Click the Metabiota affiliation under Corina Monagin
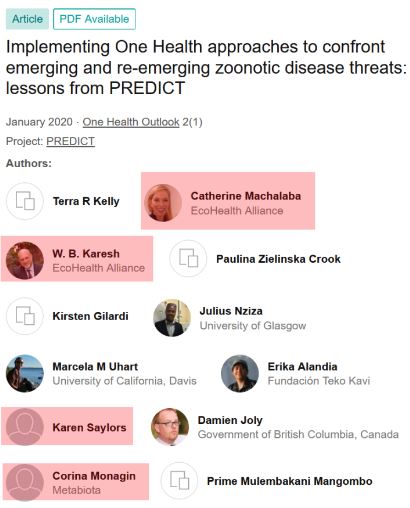The height and width of the screenshot is (508, 410). (x=76, y=490)
